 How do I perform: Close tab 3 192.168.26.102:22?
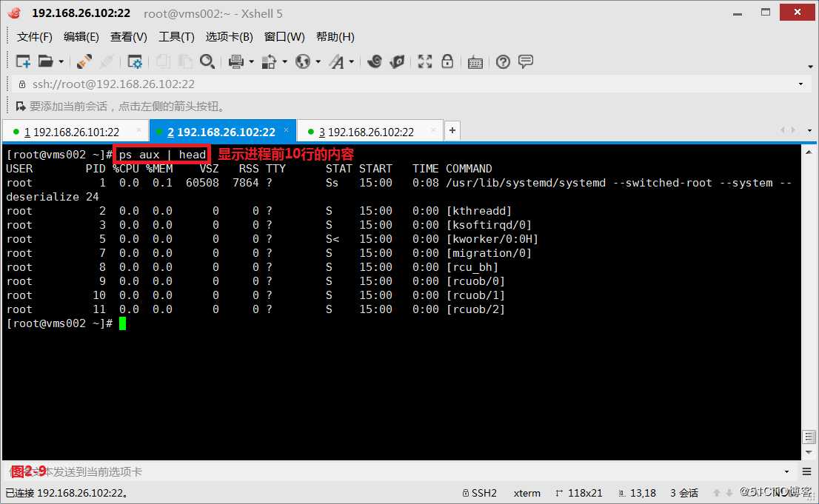(x=433, y=130)
